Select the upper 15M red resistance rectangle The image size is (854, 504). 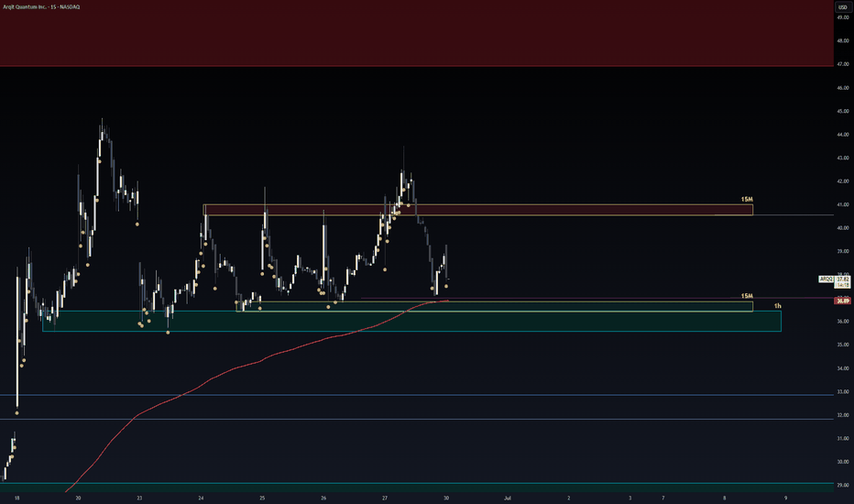(478, 210)
